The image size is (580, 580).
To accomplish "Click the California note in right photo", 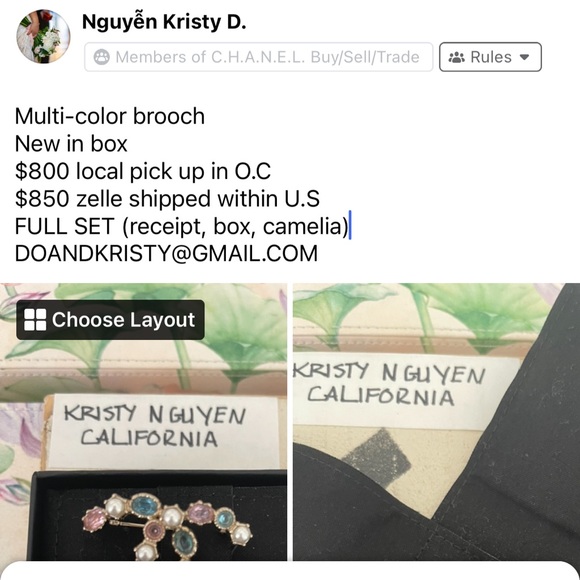I will pyautogui.click(x=380, y=396).
